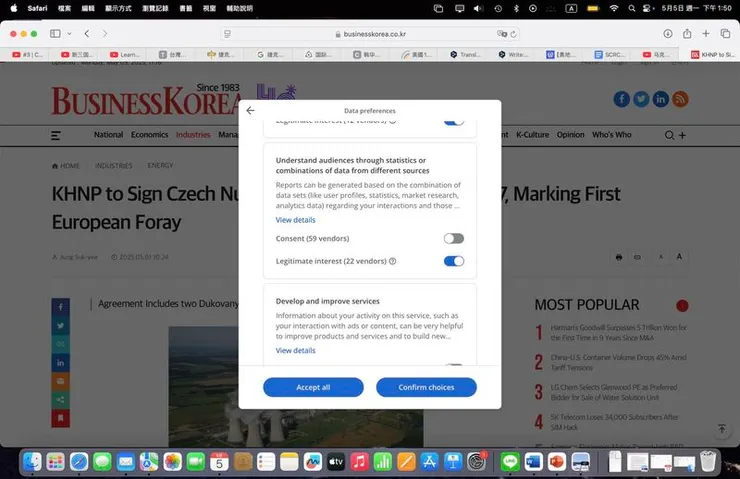Open the header LinkedIn circle icon
The width and height of the screenshot is (740, 479).
(x=661, y=99)
